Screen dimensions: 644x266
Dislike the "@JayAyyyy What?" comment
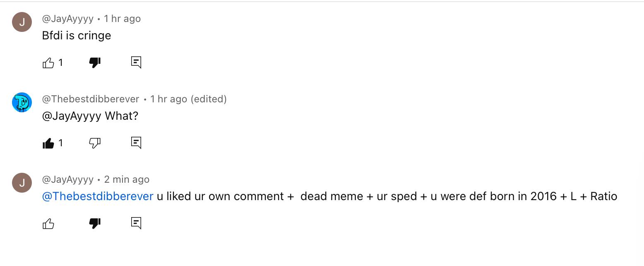tap(95, 143)
